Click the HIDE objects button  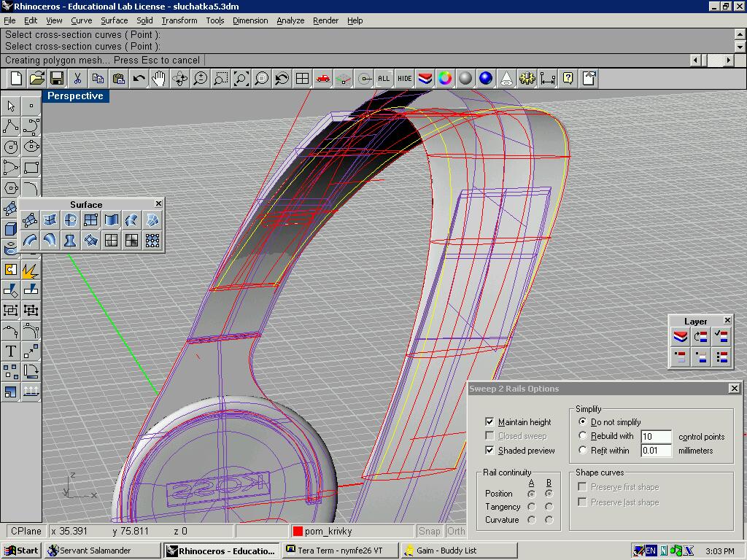click(x=404, y=79)
